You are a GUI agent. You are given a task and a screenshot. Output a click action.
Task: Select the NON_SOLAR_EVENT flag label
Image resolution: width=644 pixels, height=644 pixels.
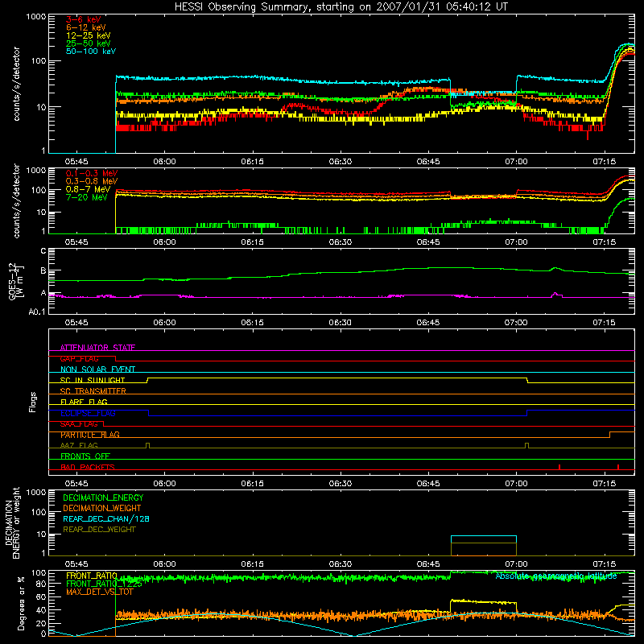click(x=97, y=369)
